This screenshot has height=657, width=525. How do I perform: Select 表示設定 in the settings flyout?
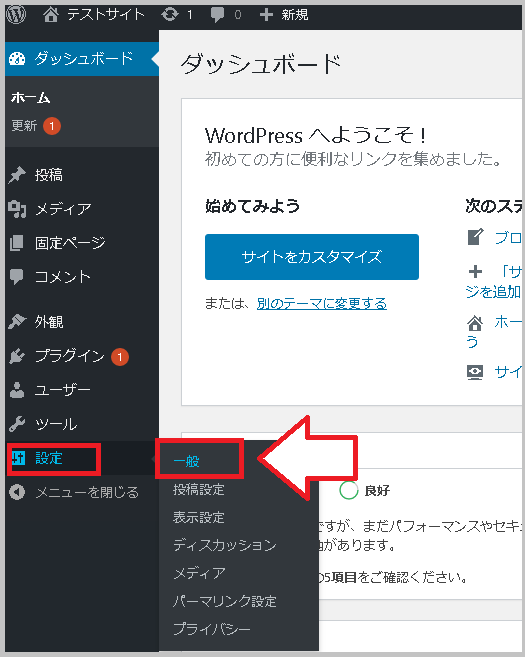(x=199, y=517)
